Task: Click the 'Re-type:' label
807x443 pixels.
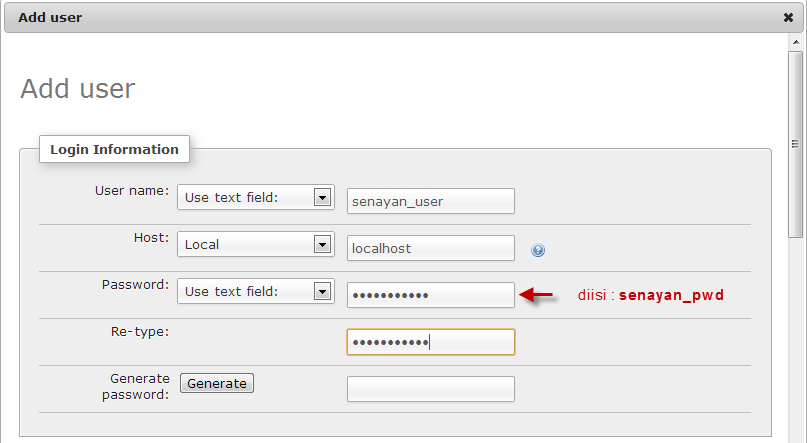Action: 139,331
